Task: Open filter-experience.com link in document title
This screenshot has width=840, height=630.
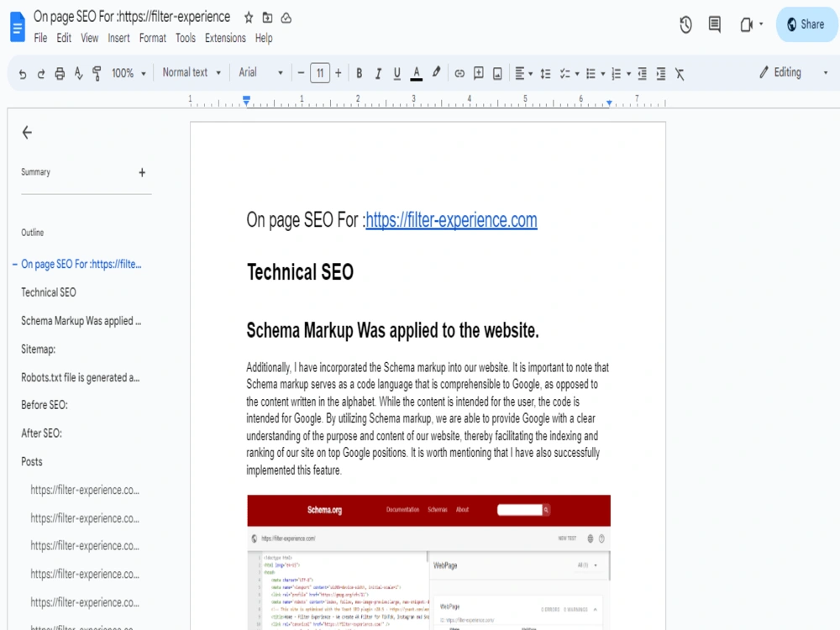Action: (451, 220)
